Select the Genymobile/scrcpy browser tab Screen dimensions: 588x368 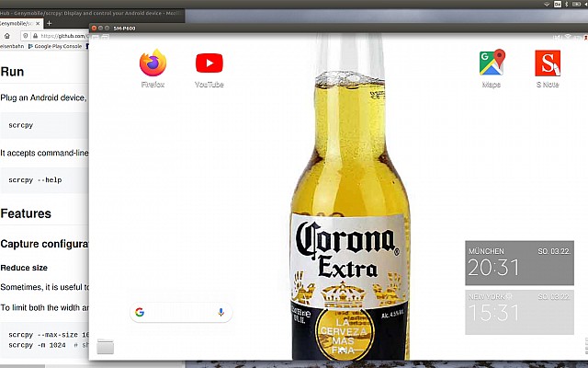click(20, 23)
